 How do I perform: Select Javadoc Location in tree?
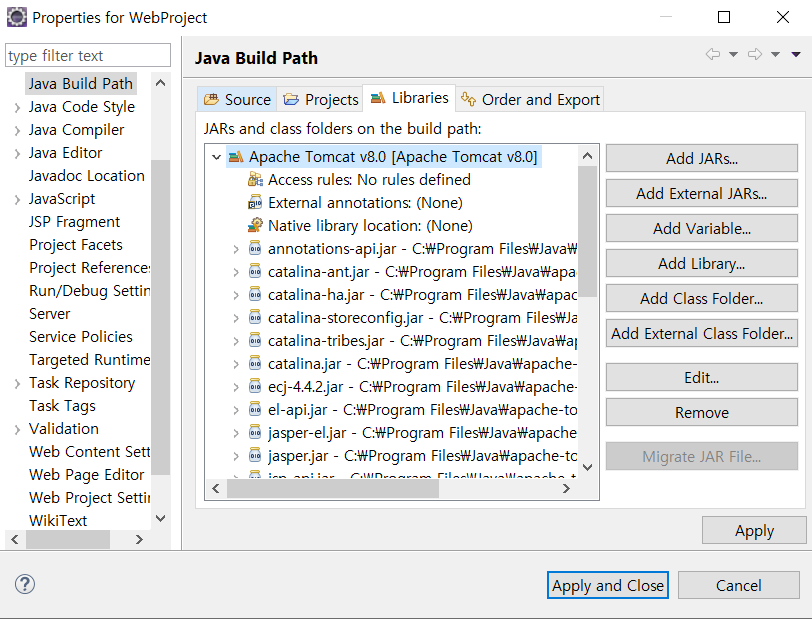(x=86, y=176)
